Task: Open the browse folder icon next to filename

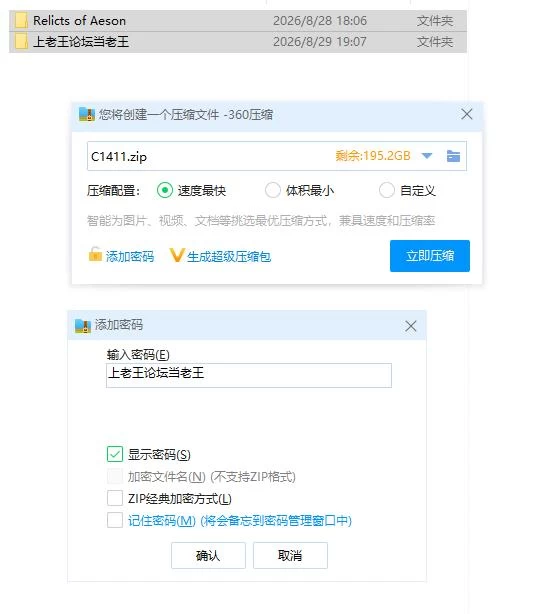Action: (x=453, y=156)
